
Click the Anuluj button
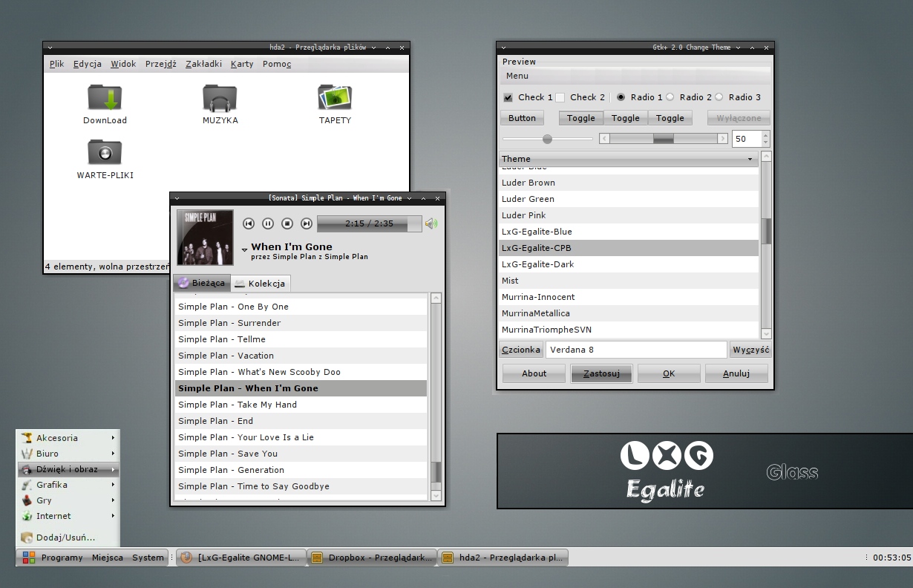click(x=736, y=373)
